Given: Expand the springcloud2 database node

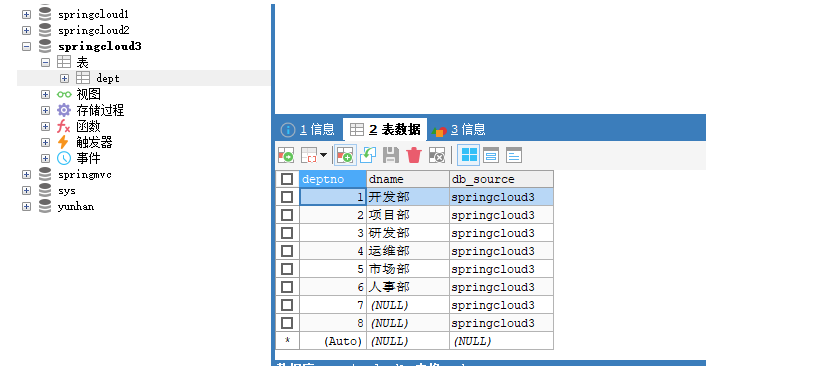Looking at the screenshot, I should pyautogui.click(x=27, y=30).
